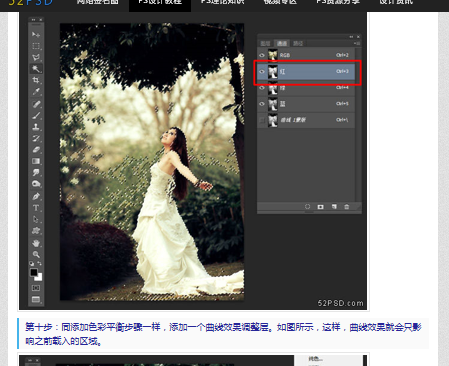
Task: Select the Custom Shape tool
Action: pos(36,230)
